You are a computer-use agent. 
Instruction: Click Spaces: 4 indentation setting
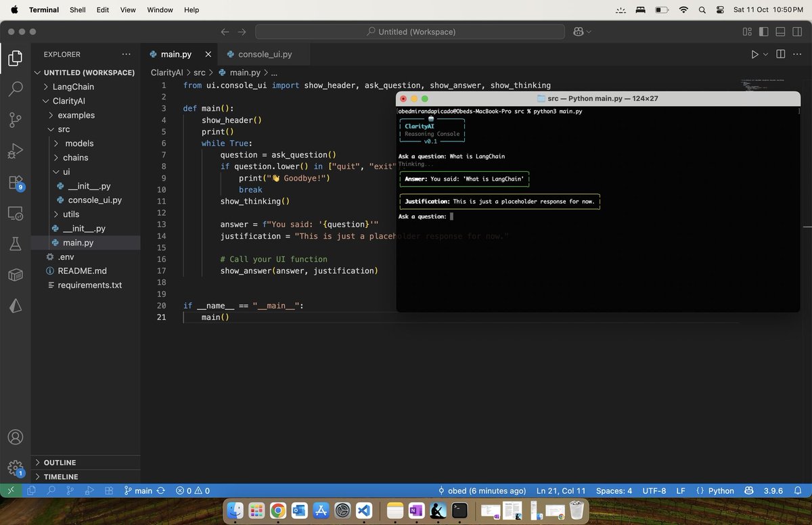614,490
